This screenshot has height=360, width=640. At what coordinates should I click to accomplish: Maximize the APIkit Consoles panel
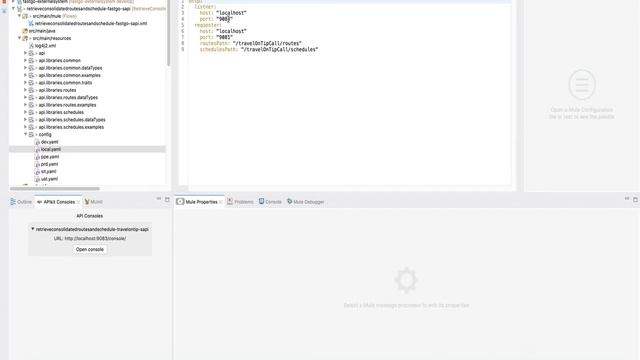pos(167,199)
